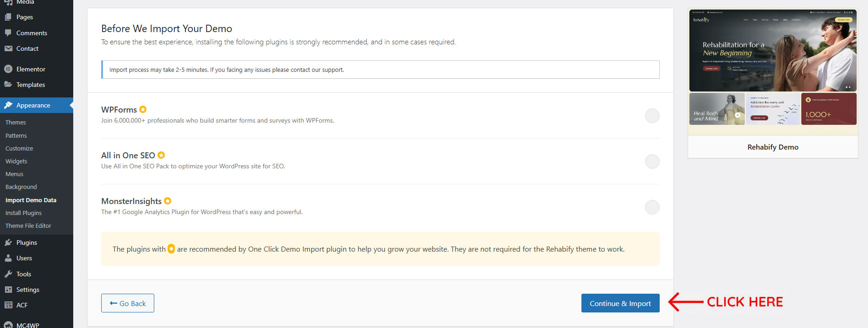Viewport: 868px width, 328px height.
Task: Enable the WPForms plugin toggle
Action: click(652, 116)
